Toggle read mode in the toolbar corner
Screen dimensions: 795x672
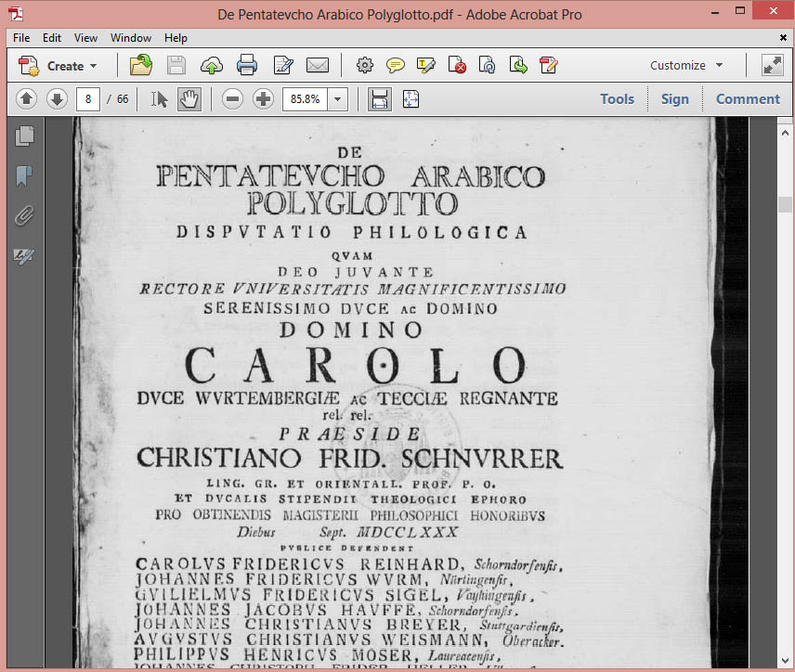point(772,65)
